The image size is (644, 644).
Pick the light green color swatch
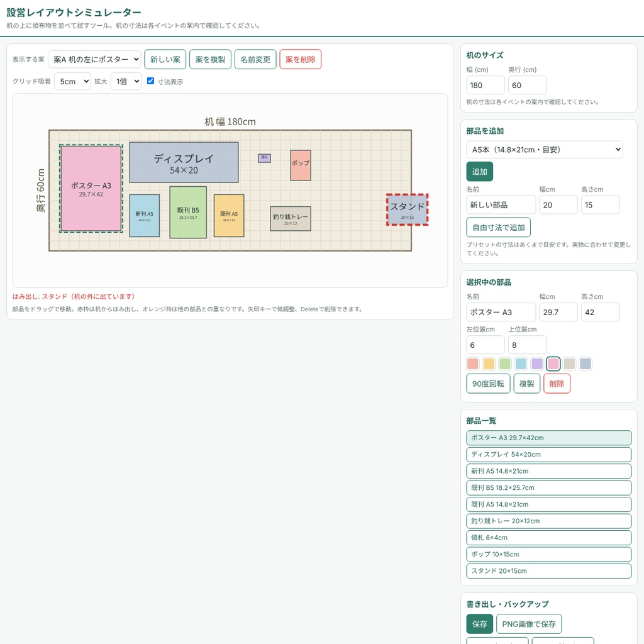tap(505, 364)
